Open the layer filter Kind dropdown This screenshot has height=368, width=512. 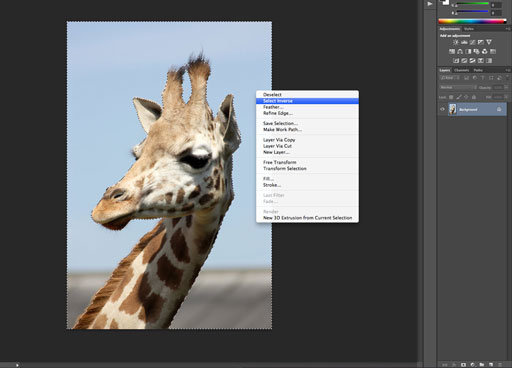point(449,78)
